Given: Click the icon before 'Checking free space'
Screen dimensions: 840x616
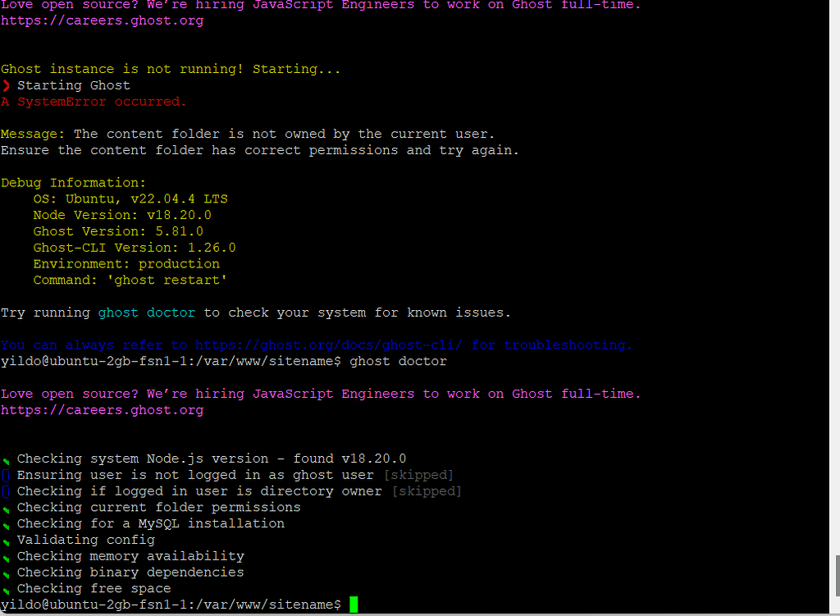Looking at the screenshot, I should (x=7, y=588).
